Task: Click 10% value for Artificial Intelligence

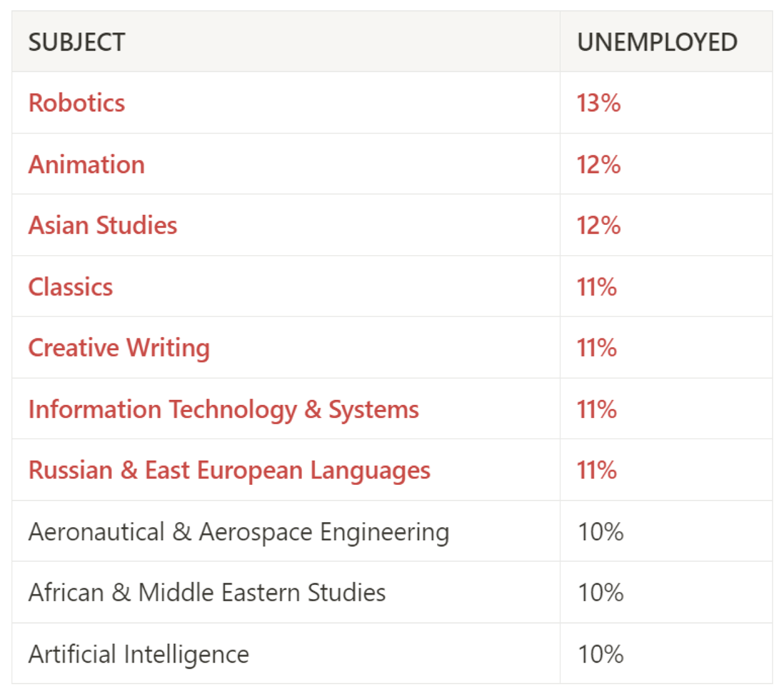Action: point(600,654)
